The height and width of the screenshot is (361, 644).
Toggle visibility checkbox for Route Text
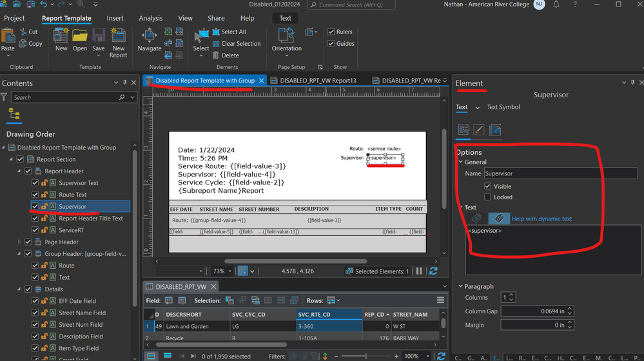pyautogui.click(x=35, y=195)
